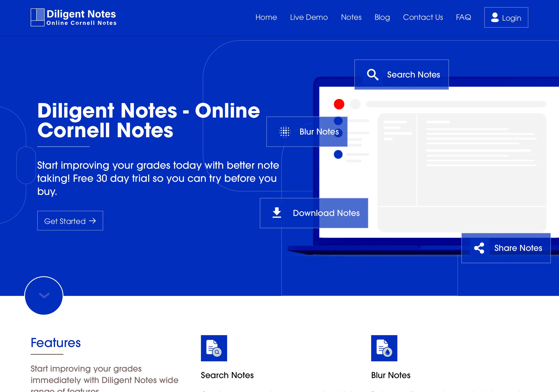Select the Blur Notes droplet feature icon
559x392 pixels.
[x=384, y=348]
